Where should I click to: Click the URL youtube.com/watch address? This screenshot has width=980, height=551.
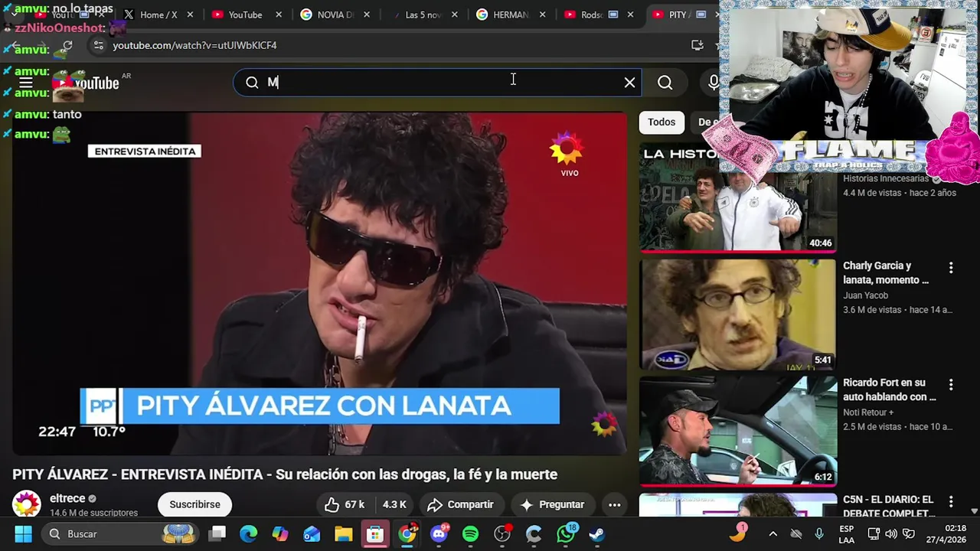194,46
